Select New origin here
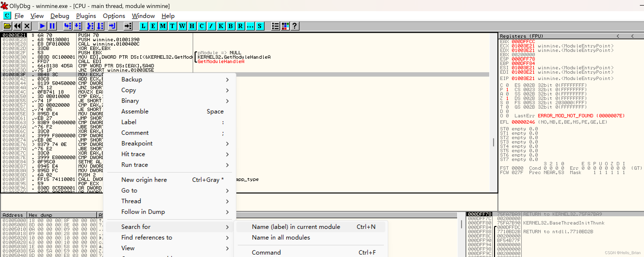644x257 pixels. pyautogui.click(x=170, y=180)
